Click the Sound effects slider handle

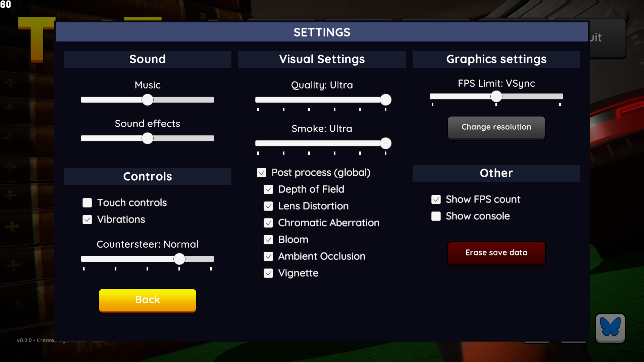148,138
